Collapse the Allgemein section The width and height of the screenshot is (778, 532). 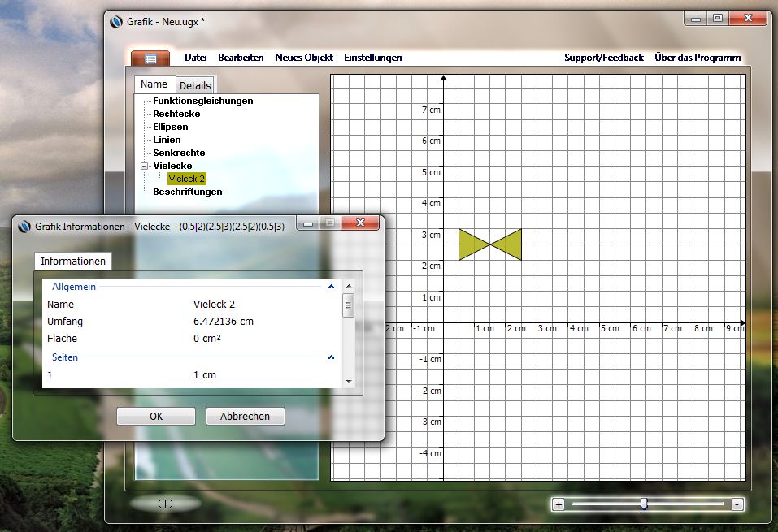pyautogui.click(x=331, y=287)
